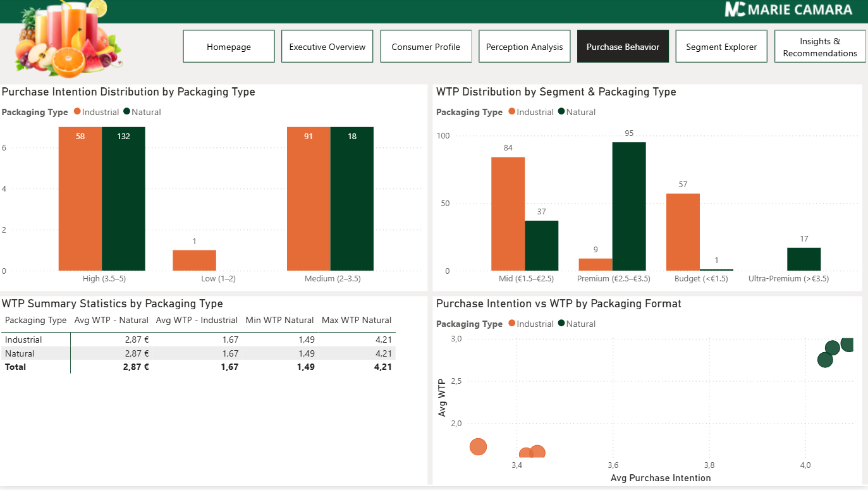Select the Ultra-Premium bar labeled 17

pyautogui.click(x=804, y=259)
